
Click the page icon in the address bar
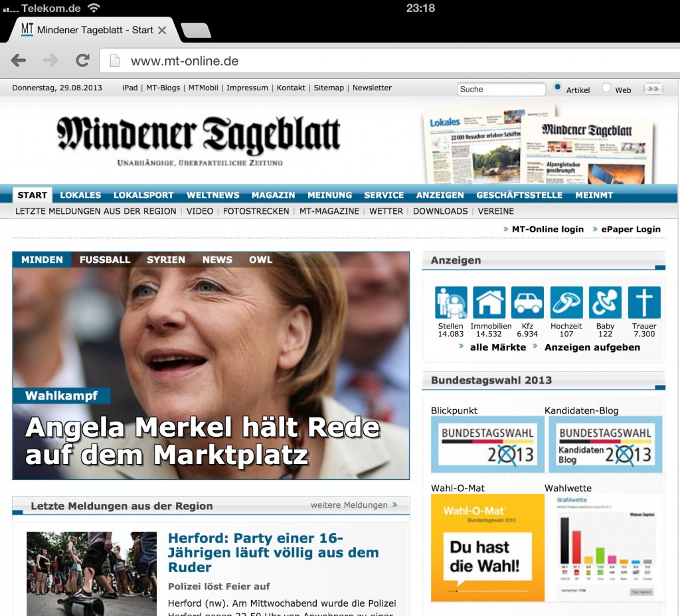pyautogui.click(x=115, y=60)
